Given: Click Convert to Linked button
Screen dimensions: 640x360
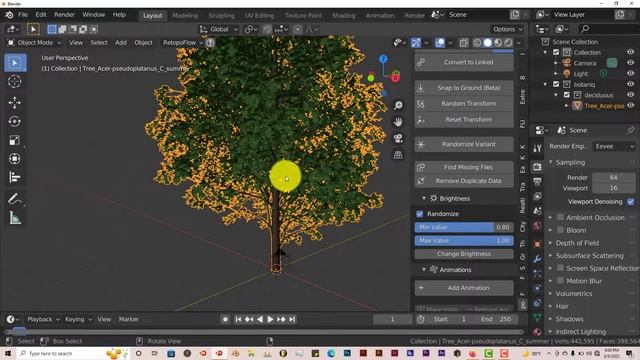Looking at the screenshot, I should 464,62.
